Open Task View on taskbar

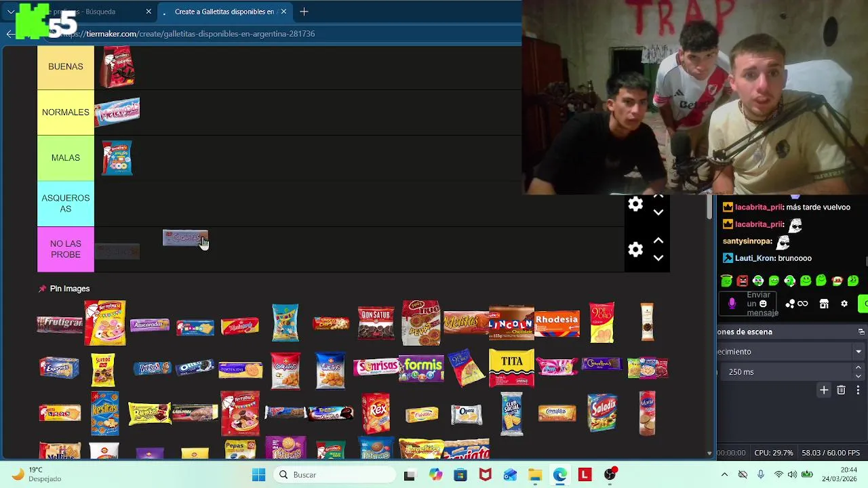click(x=409, y=475)
